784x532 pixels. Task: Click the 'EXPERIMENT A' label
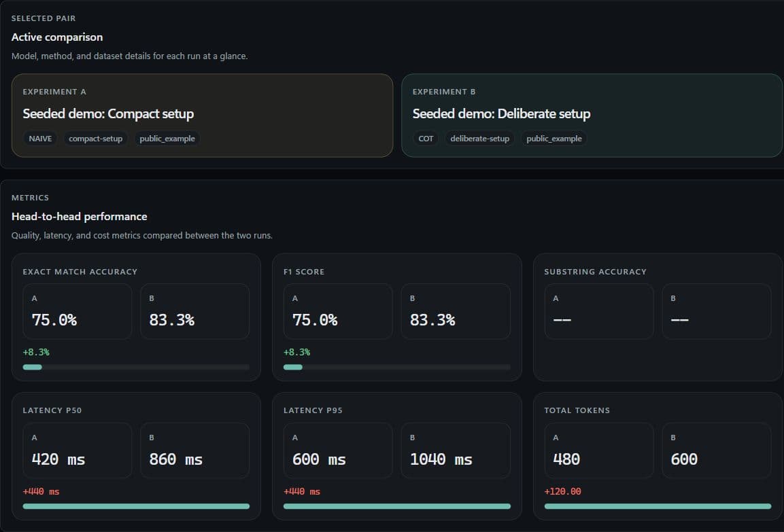[54, 92]
